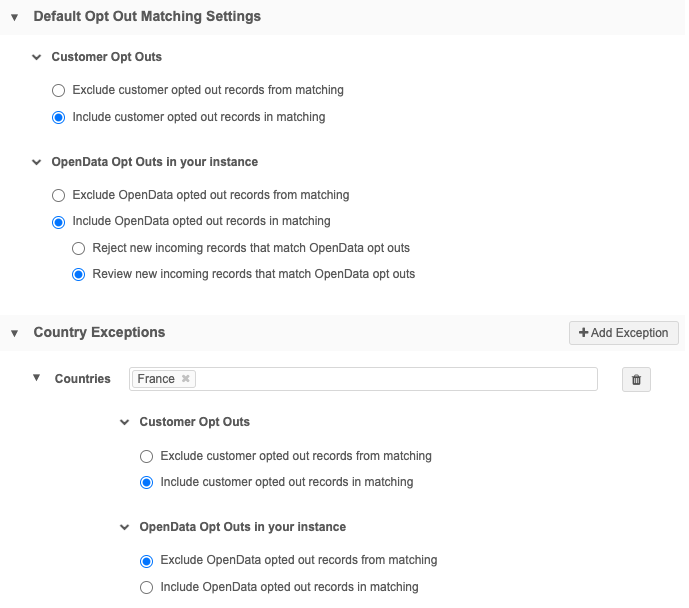Collapse France OpenData Opt Outs group

(125, 527)
